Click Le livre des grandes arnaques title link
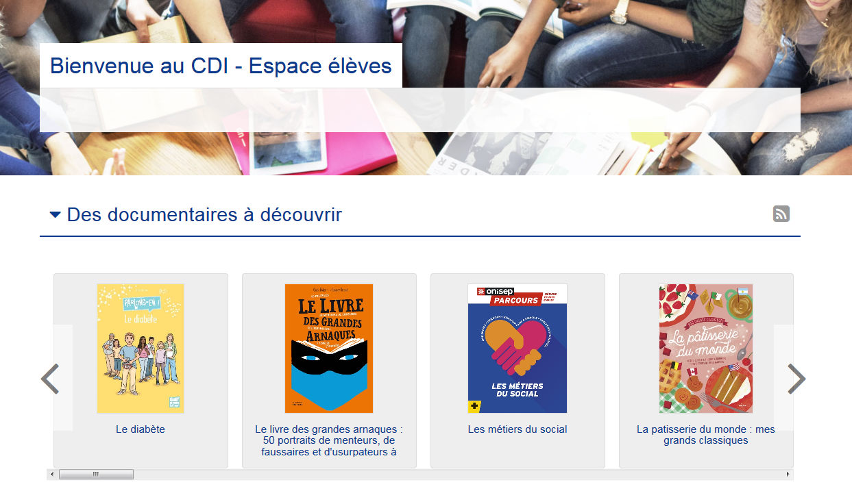The width and height of the screenshot is (852, 504). pos(329,440)
